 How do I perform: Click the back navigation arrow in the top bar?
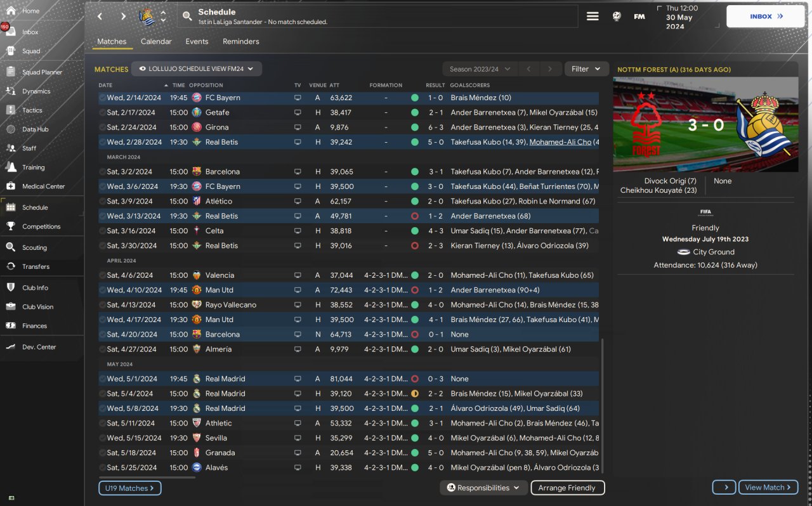(100, 16)
